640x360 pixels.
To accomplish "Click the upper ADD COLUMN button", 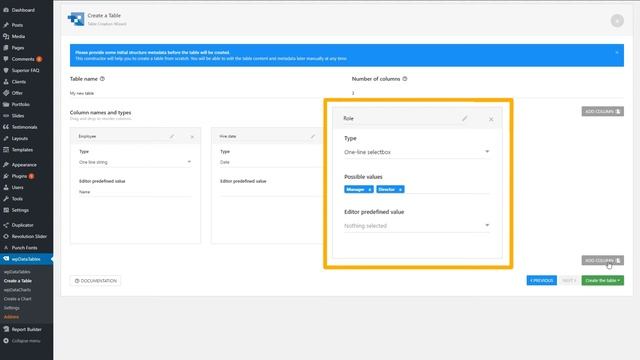I will 602,111.
